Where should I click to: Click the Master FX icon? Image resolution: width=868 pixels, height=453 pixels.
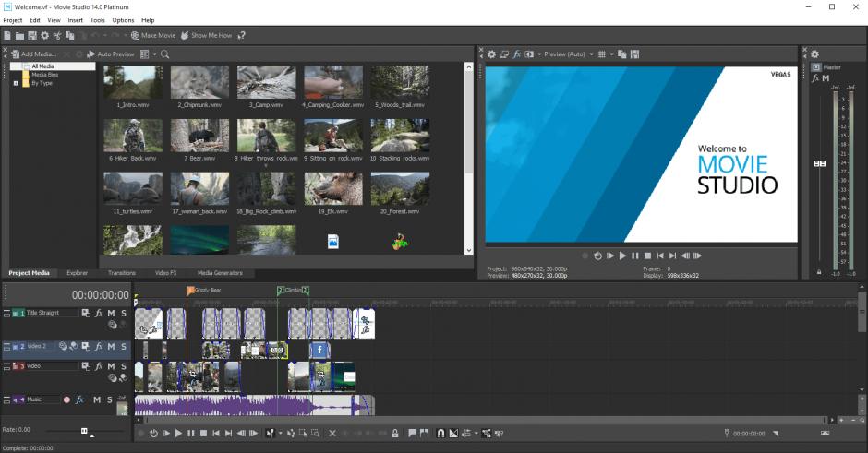(x=815, y=78)
